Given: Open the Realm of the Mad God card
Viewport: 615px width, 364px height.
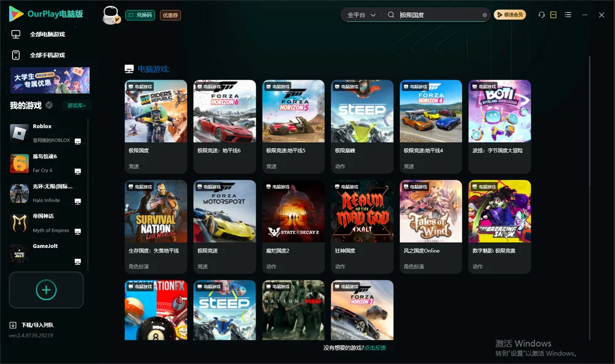Looking at the screenshot, I should (x=362, y=227).
